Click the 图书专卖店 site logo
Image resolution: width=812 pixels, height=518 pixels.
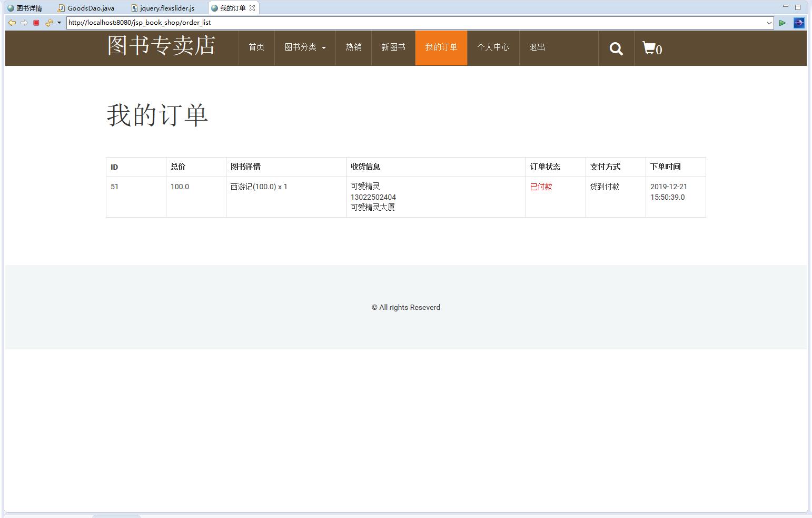[x=161, y=45]
